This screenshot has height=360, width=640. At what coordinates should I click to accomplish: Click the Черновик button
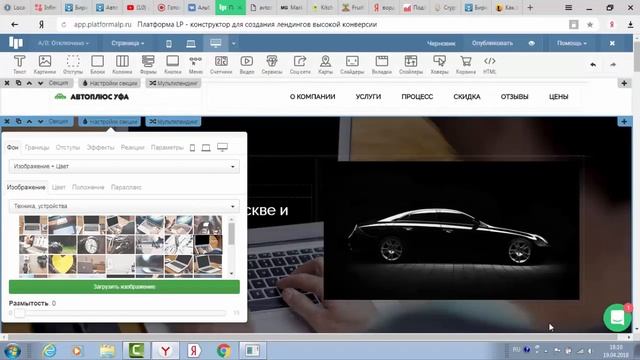[x=441, y=43]
